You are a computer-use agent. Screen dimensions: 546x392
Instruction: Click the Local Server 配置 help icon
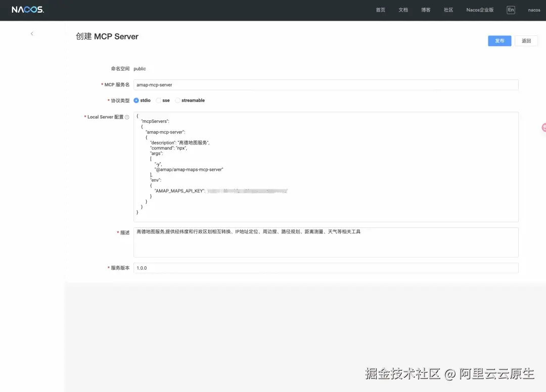point(127,117)
